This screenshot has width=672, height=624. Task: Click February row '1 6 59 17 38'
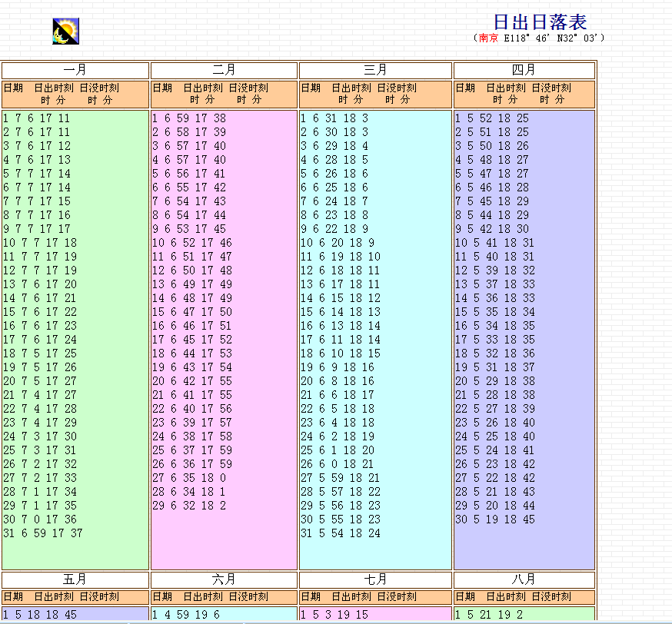pos(189,118)
